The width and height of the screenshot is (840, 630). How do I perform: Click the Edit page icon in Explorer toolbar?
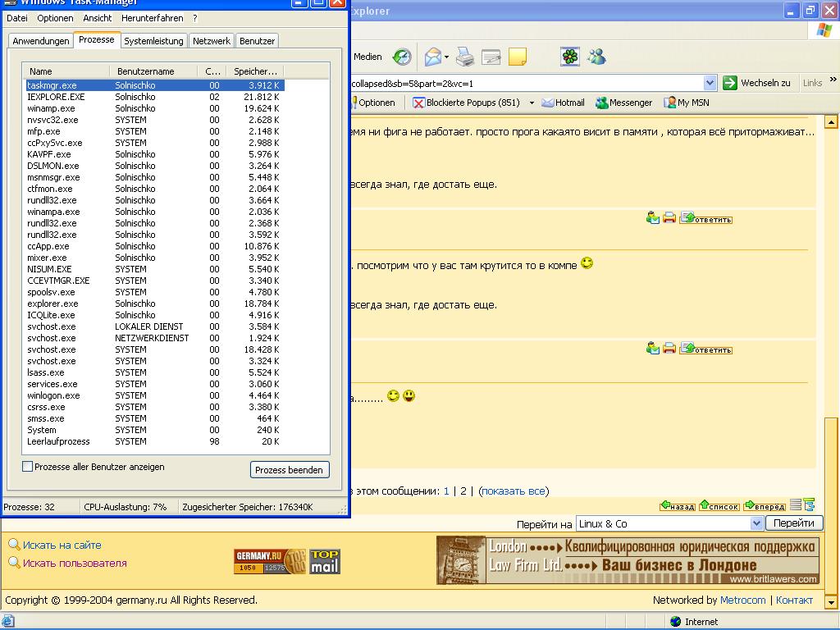[491, 57]
